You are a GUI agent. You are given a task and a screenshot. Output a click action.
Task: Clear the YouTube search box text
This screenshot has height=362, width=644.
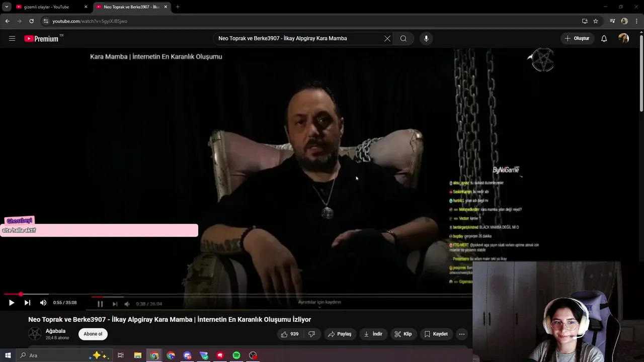(387, 38)
